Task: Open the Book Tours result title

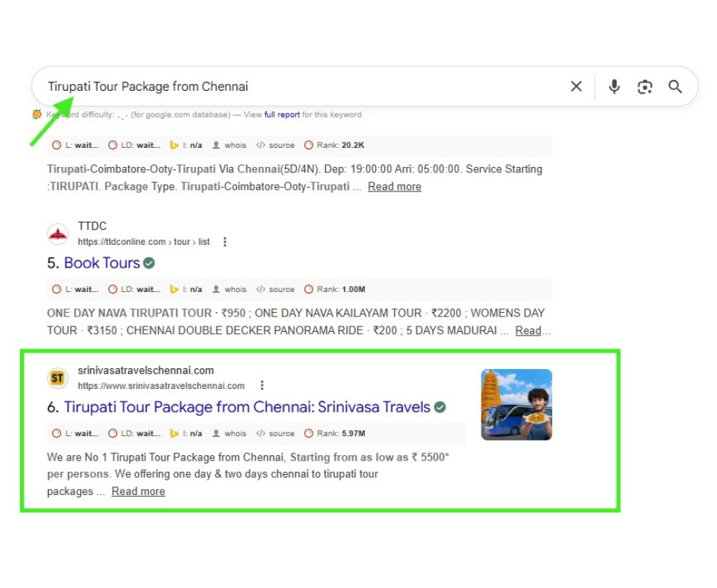Action: pyautogui.click(x=102, y=263)
